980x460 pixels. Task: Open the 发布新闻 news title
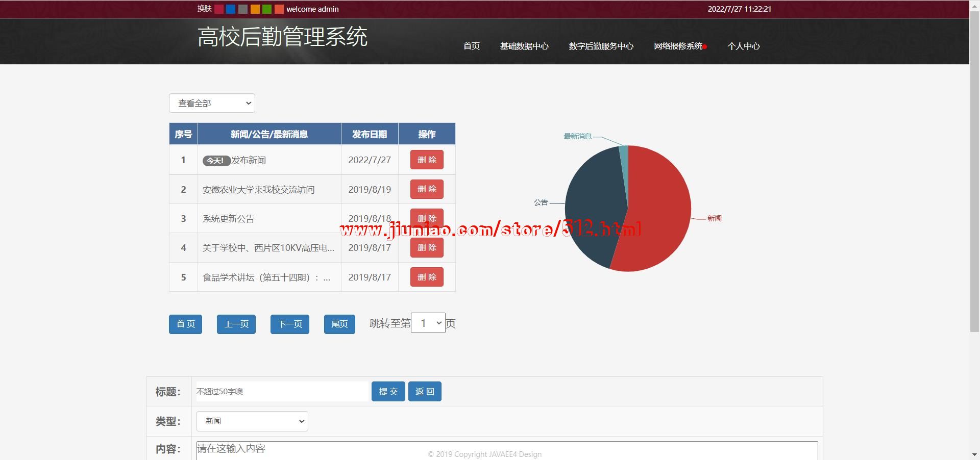249,160
